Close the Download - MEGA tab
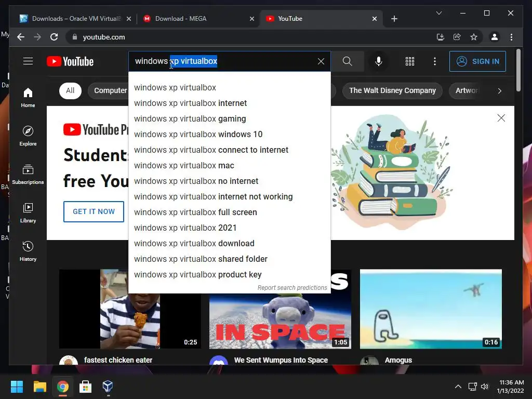This screenshot has width=532, height=399. tap(252, 19)
